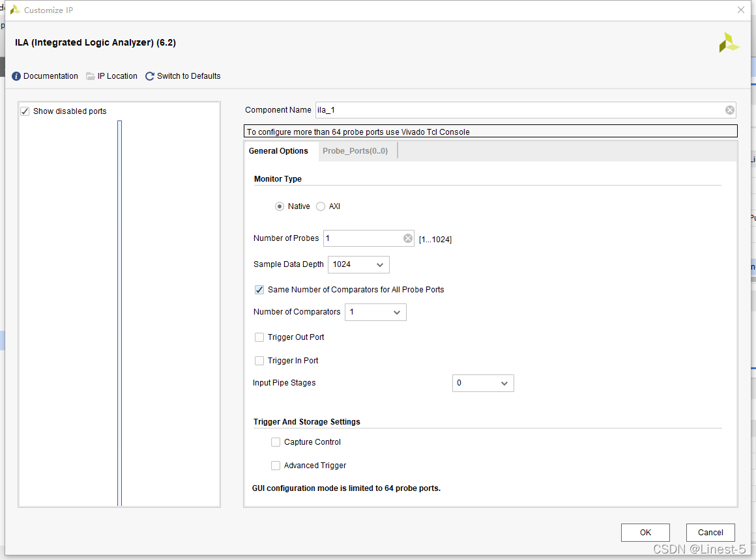Click the Documentation link text

(x=51, y=76)
